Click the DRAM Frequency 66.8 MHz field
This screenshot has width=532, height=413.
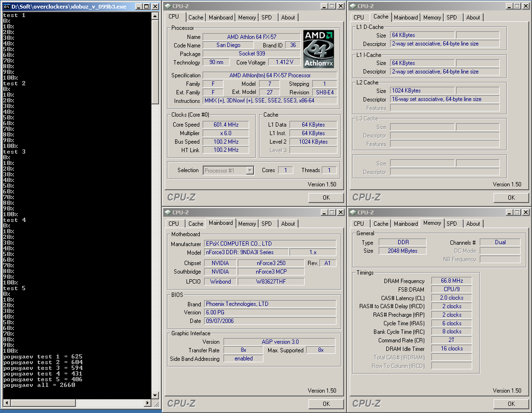pos(451,281)
